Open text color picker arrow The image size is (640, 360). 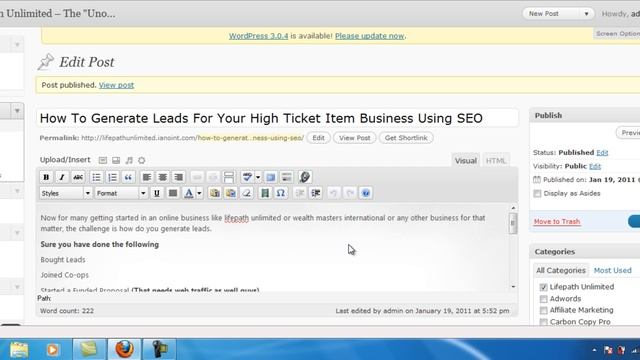tap(199, 193)
